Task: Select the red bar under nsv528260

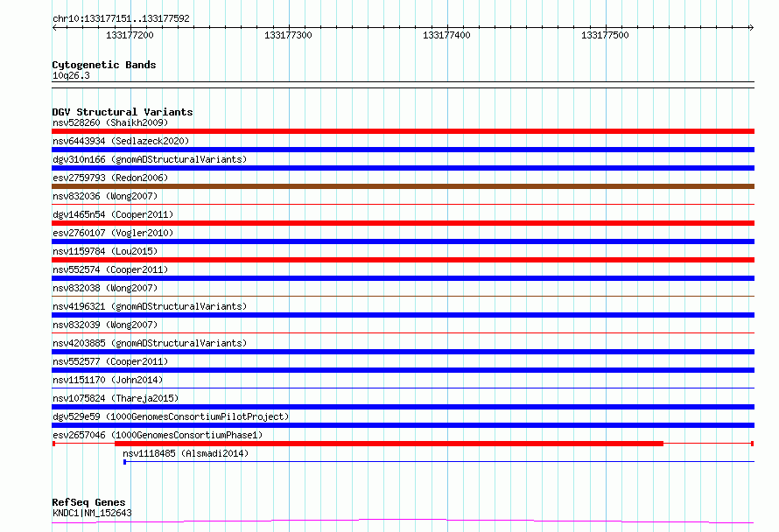Action: (x=403, y=131)
